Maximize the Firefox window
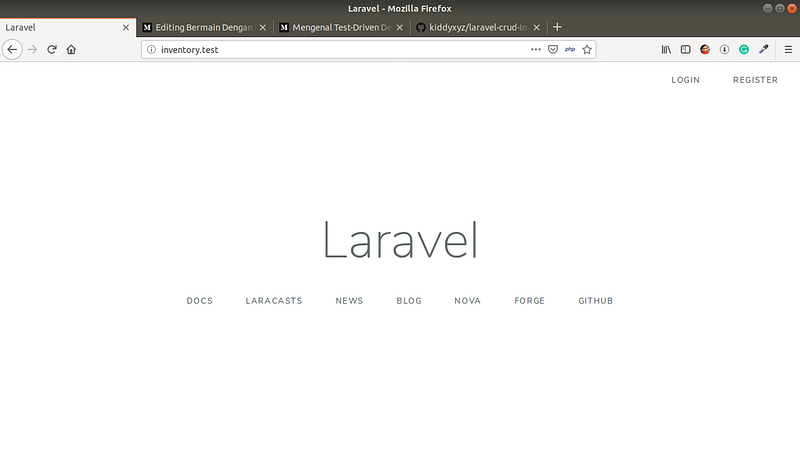The width and height of the screenshot is (800, 451). (780, 8)
